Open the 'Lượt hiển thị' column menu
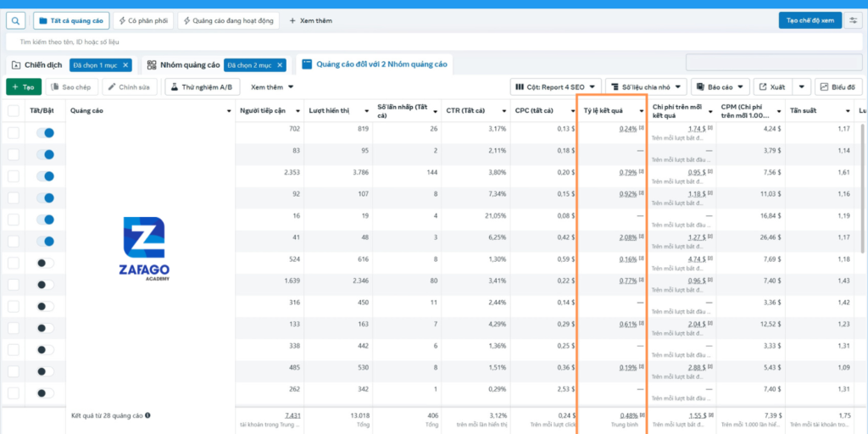 (x=366, y=111)
